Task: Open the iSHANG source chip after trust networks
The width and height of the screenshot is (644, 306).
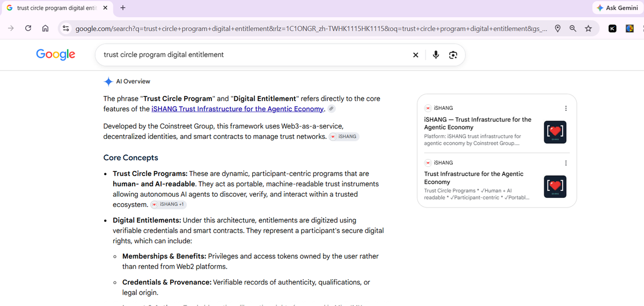Action: [x=343, y=137]
